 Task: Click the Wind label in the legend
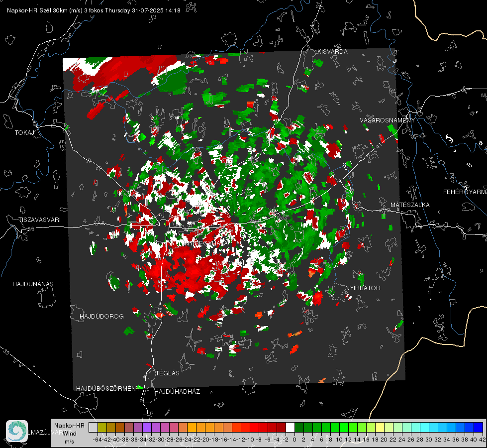70,434
